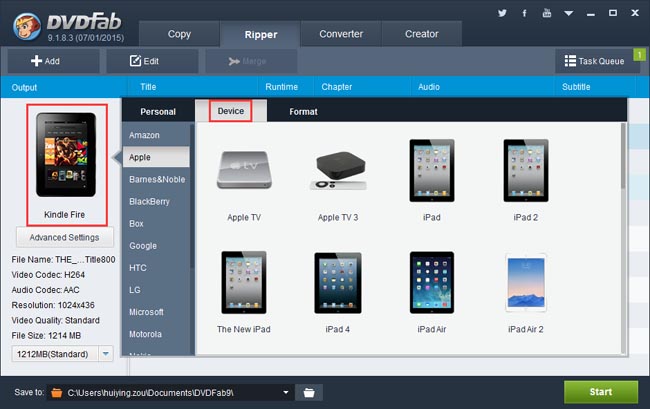Select the Motorola brand category

(156, 334)
